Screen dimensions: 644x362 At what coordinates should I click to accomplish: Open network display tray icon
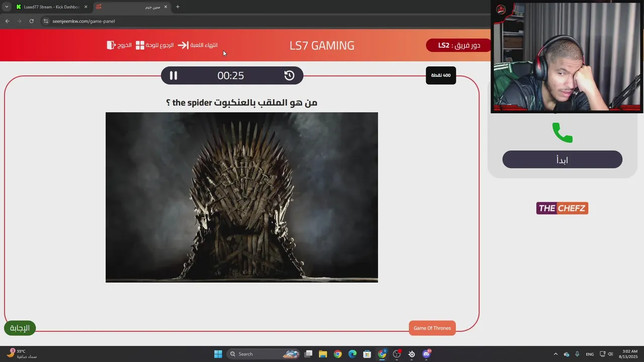pos(602,354)
